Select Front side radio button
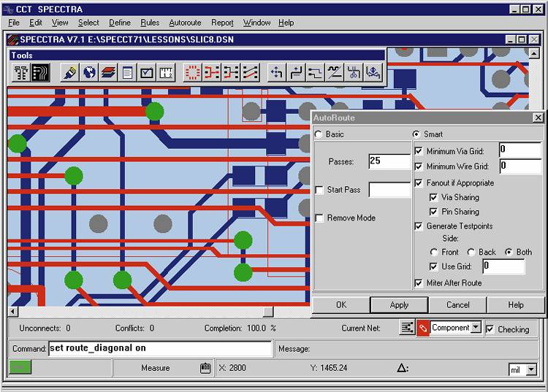This screenshot has width=548, height=392. pos(434,252)
